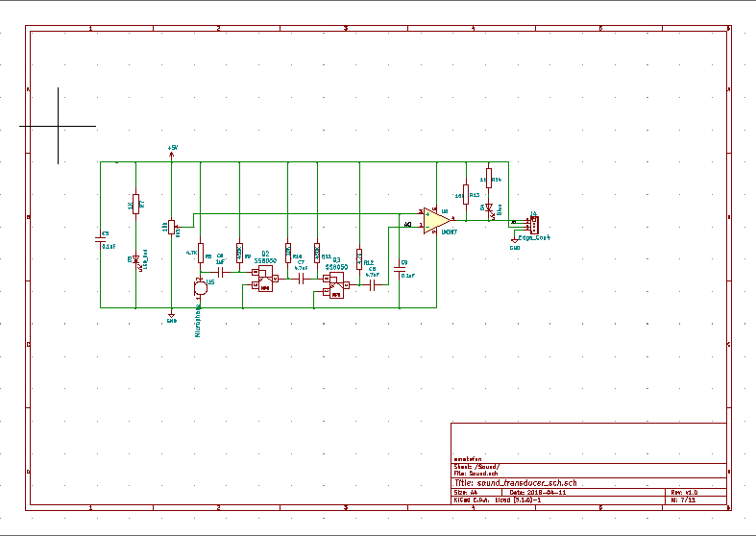This screenshot has height=536, width=756.
Task: Click the leftmost 0.1uF capacitor symbol
Action: [x=100, y=239]
